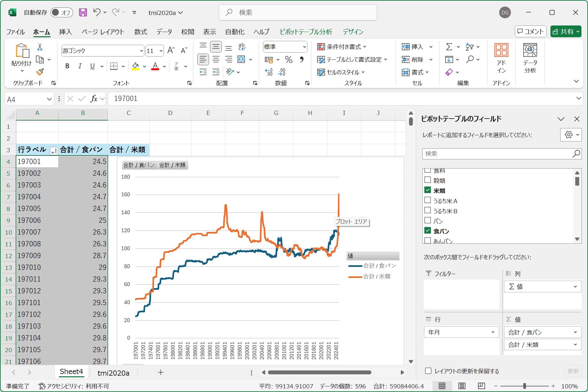This screenshot has width=588, height=392.
Task: Switch to Page Layout view in status bar
Action: tap(462, 386)
